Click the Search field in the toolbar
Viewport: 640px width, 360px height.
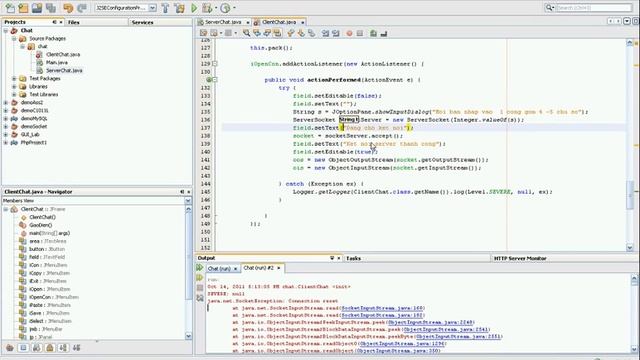pos(593,8)
